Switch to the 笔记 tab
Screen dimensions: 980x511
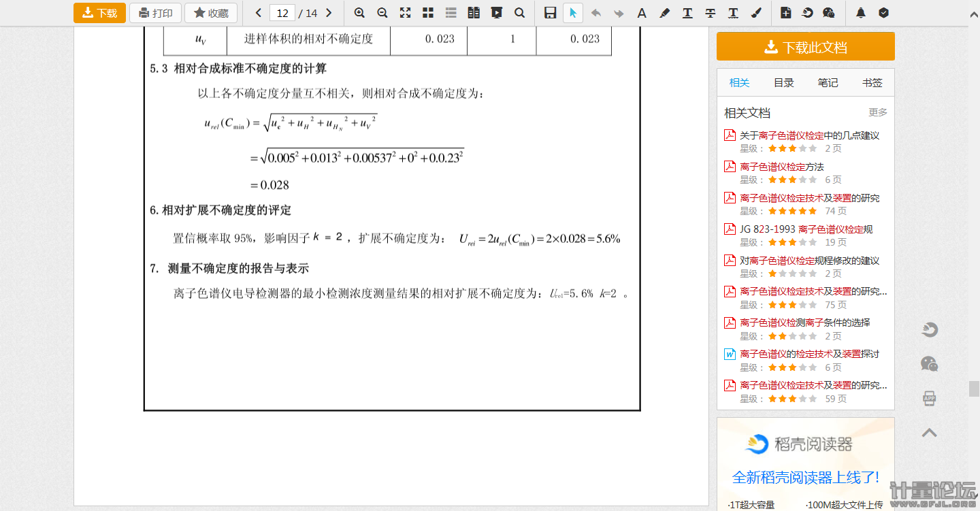[x=828, y=82]
